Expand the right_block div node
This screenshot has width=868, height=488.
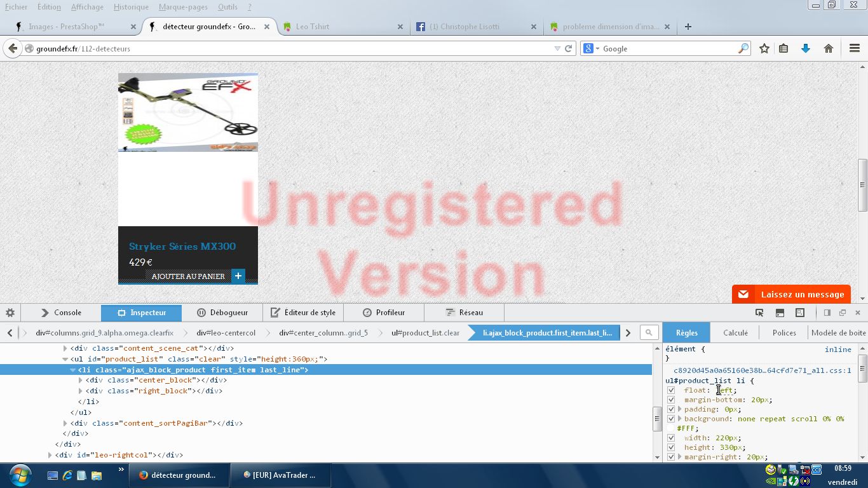pyautogui.click(x=80, y=391)
